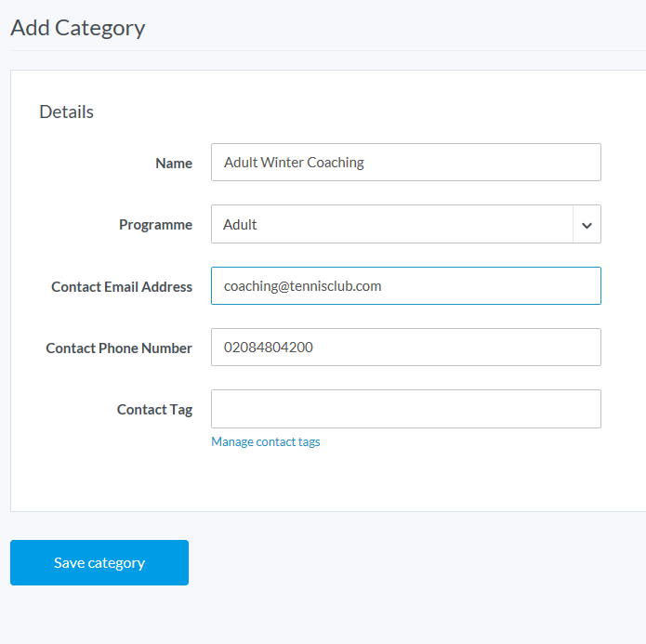
Task: Open the Programme dropdown arrow
Action: [x=587, y=225]
